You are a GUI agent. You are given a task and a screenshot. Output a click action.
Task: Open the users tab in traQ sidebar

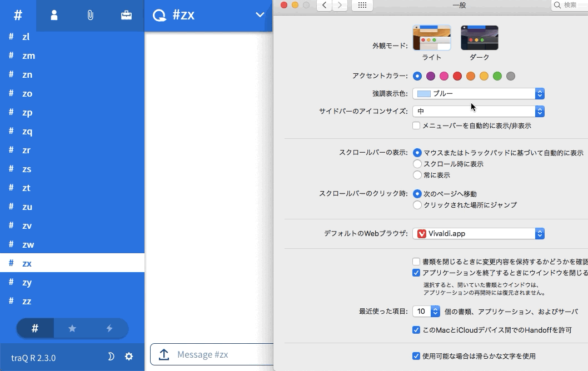pos(54,16)
